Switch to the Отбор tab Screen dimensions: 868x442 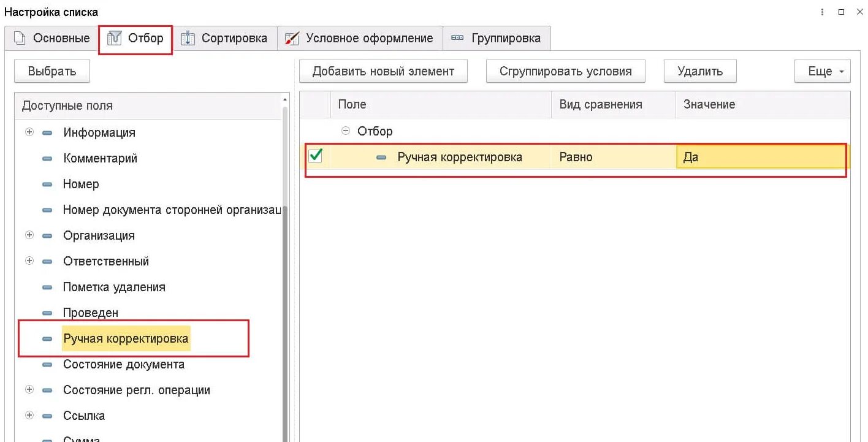pos(135,38)
